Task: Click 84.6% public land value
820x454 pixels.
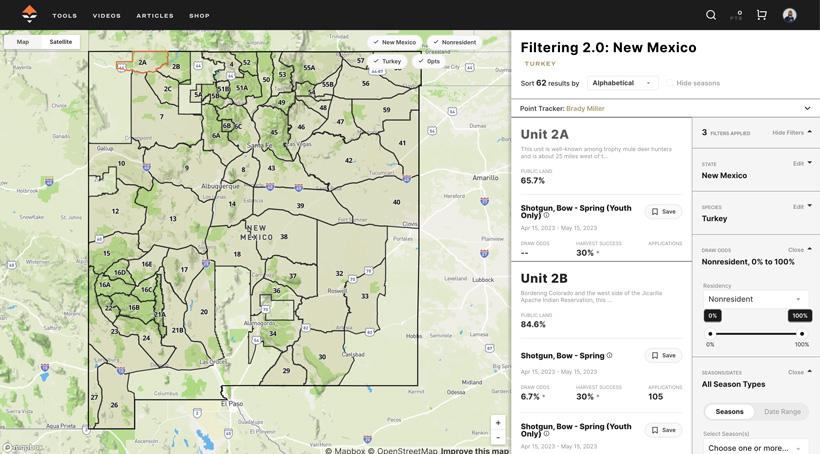Action: [x=533, y=324]
